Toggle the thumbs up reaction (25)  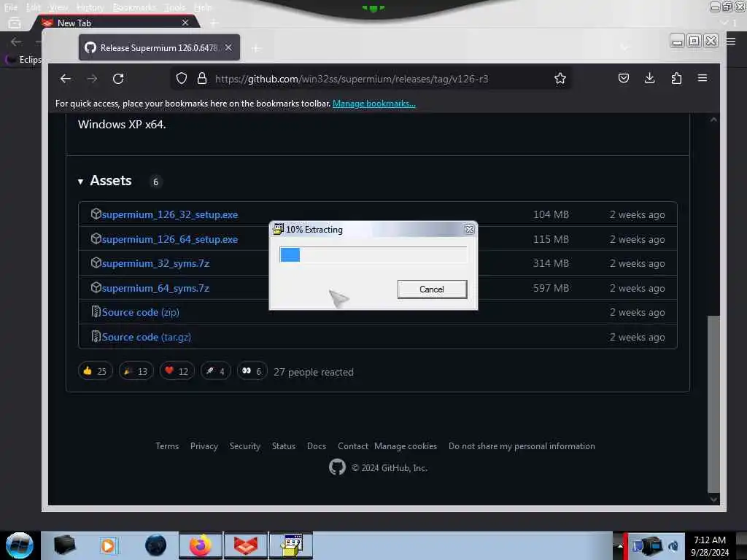96,371
